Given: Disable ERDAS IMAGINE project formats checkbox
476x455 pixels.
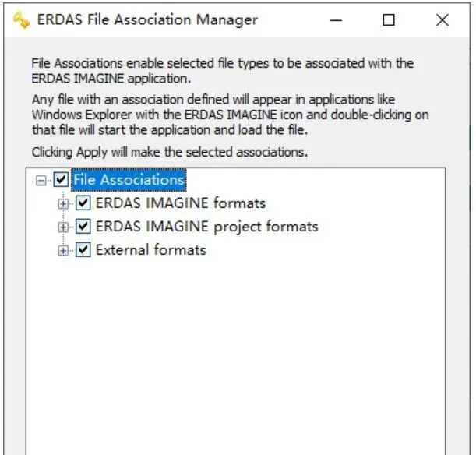Looking at the screenshot, I should (x=84, y=227).
